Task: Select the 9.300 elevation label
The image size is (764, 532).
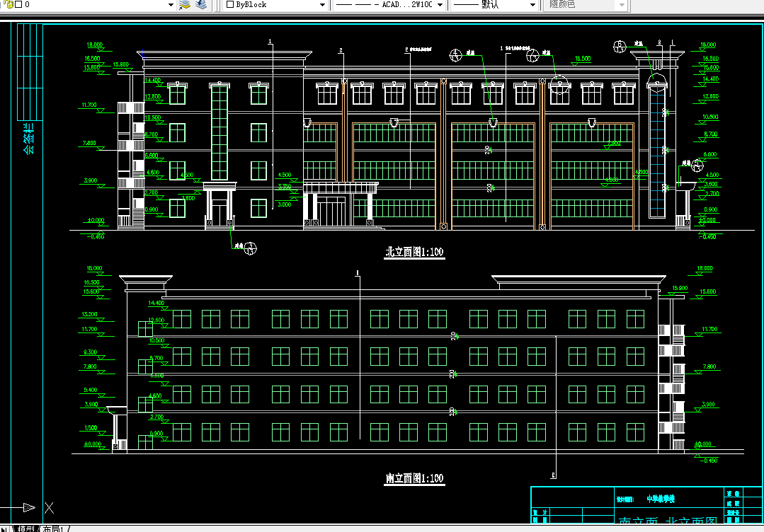Action: pos(90,352)
